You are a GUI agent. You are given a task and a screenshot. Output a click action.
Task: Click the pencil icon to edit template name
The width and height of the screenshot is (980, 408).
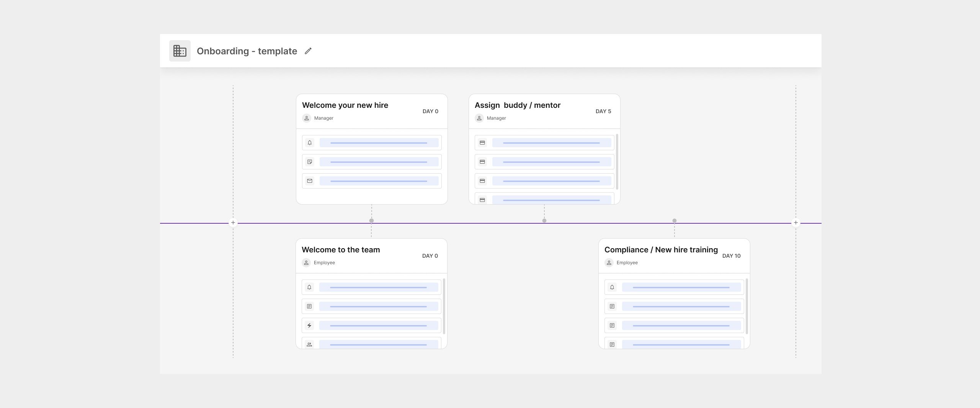308,51
